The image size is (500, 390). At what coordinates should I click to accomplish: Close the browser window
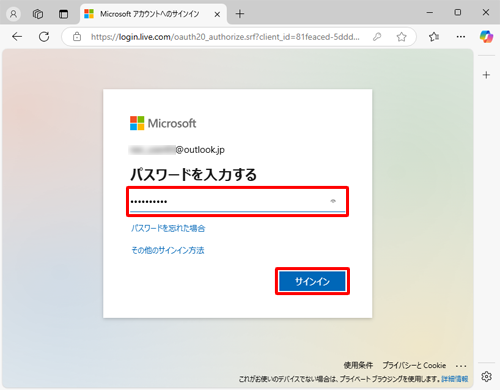[486, 13]
